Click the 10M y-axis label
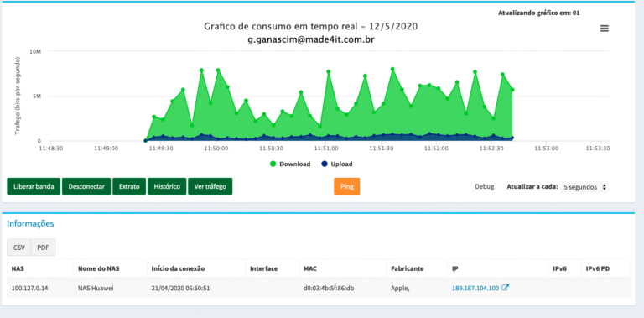This screenshot has width=644, height=318. (x=34, y=51)
